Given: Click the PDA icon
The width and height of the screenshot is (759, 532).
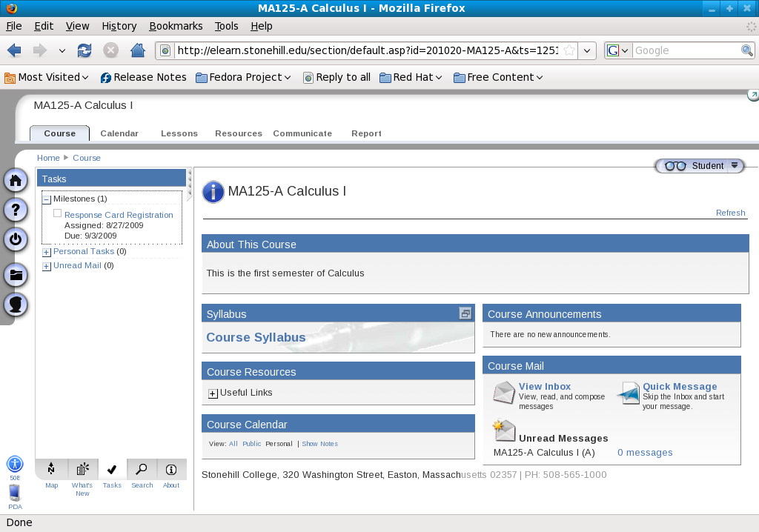Looking at the screenshot, I should [15, 495].
